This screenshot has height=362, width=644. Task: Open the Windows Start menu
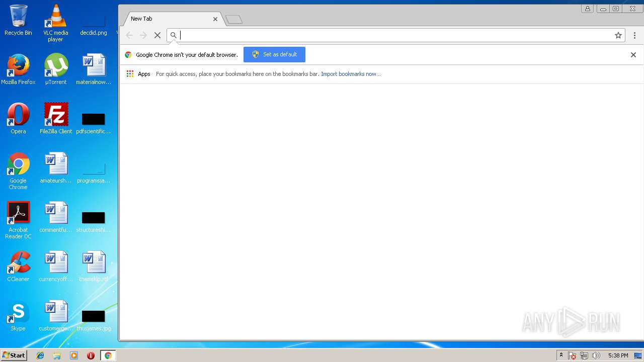[14, 355]
